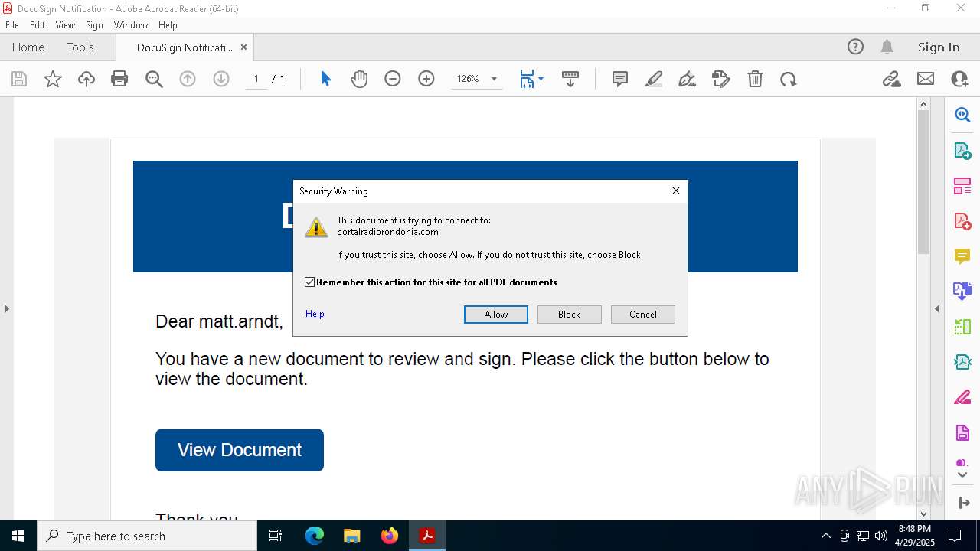This screenshot has width=980, height=551.
Task: Click the scrolling mode download icon
Action: [x=570, y=79]
